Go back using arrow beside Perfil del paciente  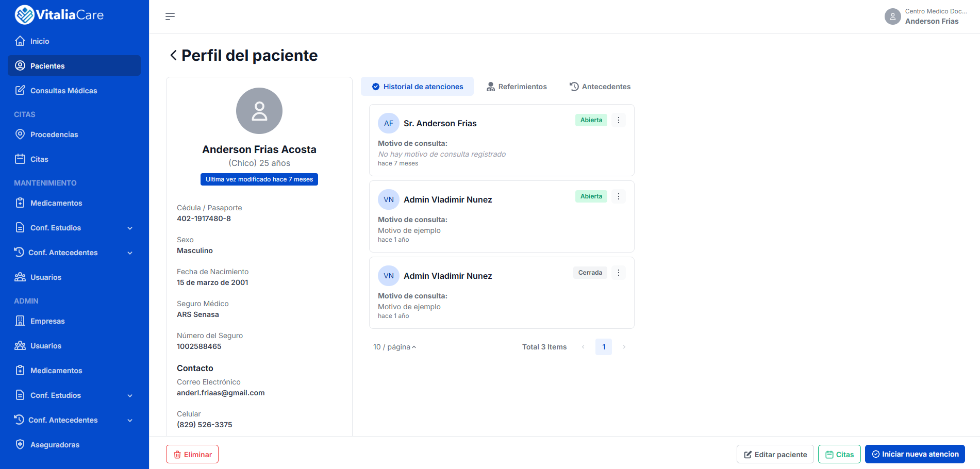(x=173, y=55)
